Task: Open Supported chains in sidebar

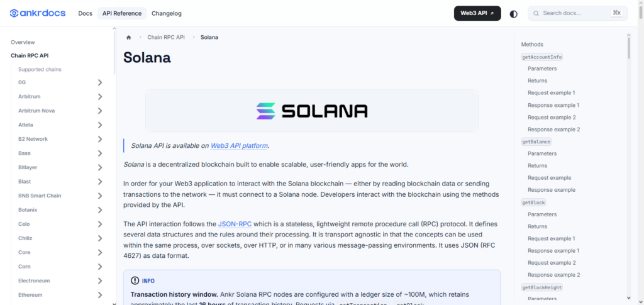Action: point(40,69)
